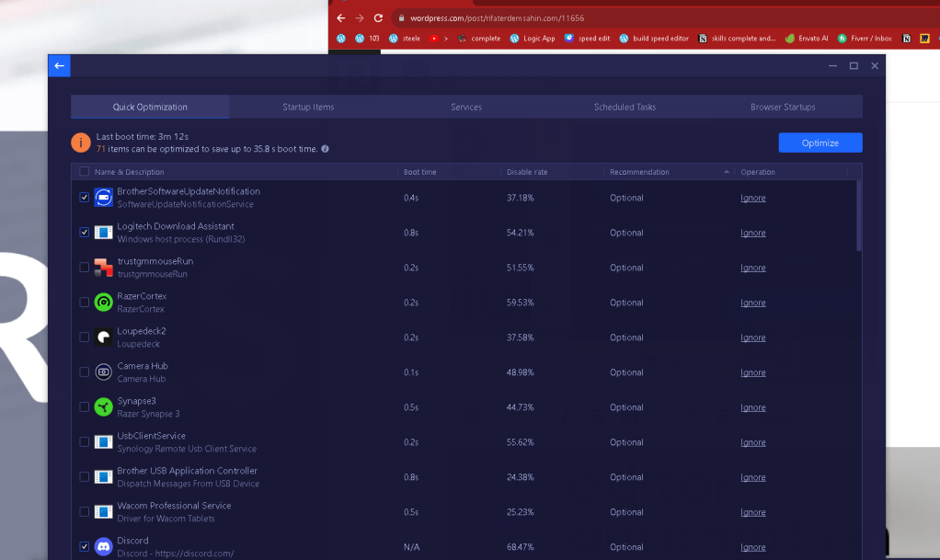Switch to Quick Optimization tab

150,107
